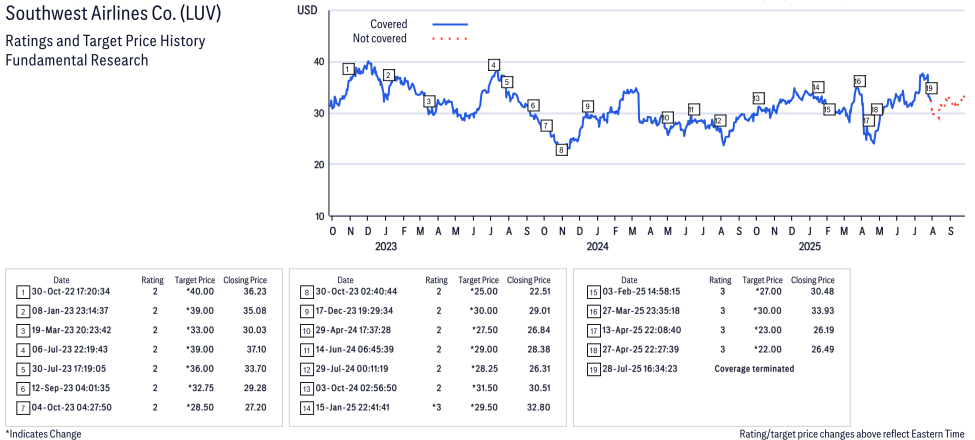
Task: Click the *Indicates Change footnote
Action: (43, 433)
